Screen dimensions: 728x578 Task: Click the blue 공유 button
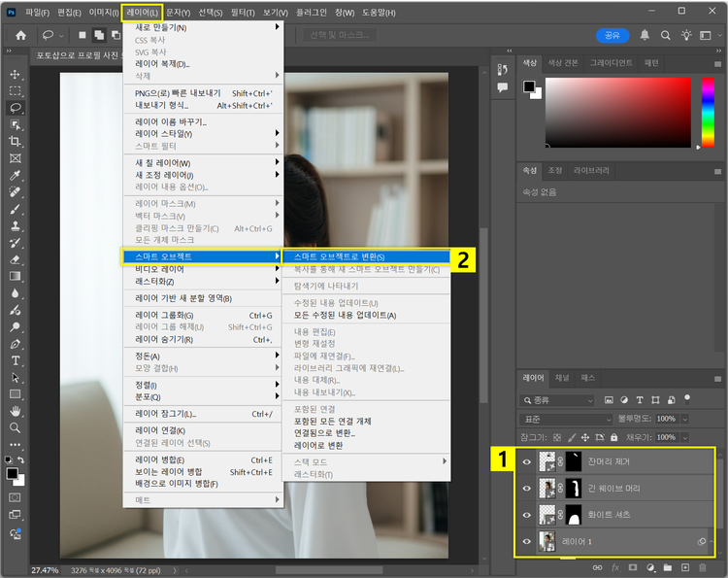[x=612, y=35]
